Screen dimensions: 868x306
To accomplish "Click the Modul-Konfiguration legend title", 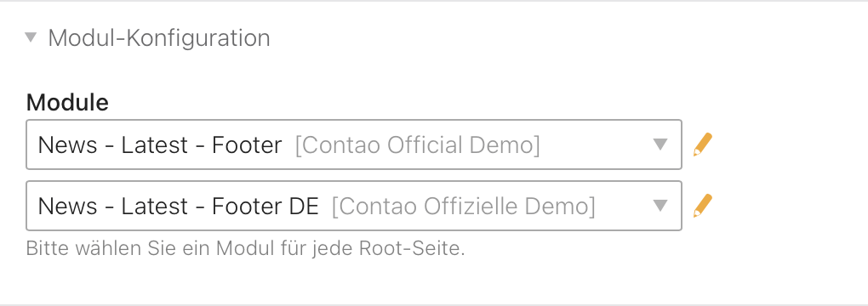I will click(159, 38).
